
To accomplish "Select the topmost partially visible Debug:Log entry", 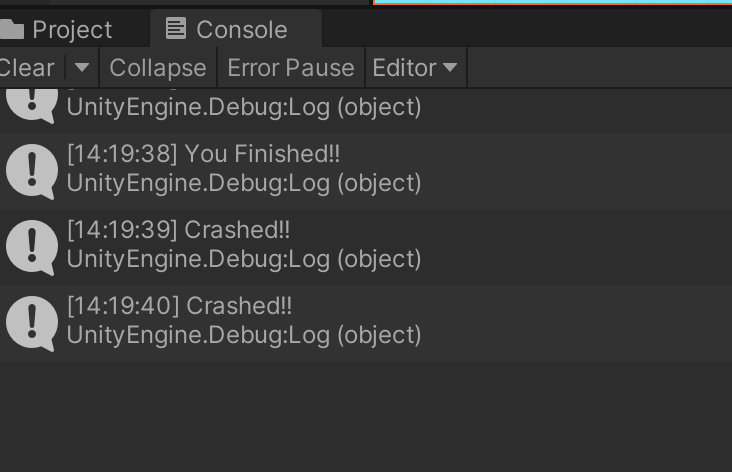I will point(366,110).
